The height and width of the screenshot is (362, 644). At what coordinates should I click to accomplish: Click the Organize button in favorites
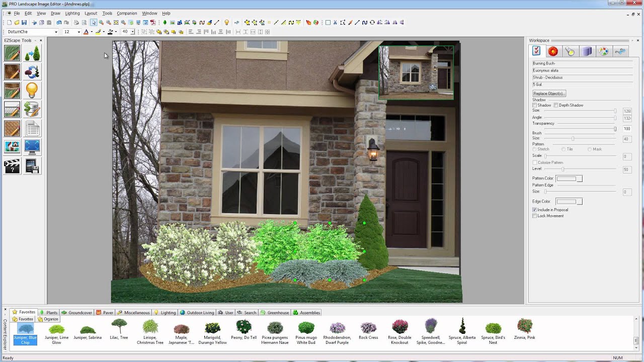pyautogui.click(x=48, y=319)
